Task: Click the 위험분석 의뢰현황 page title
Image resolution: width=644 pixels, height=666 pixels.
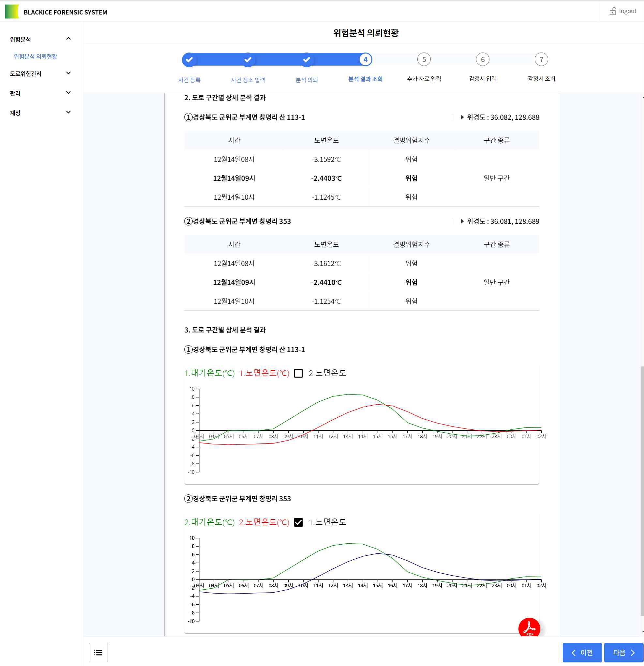Action: (x=366, y=33)
